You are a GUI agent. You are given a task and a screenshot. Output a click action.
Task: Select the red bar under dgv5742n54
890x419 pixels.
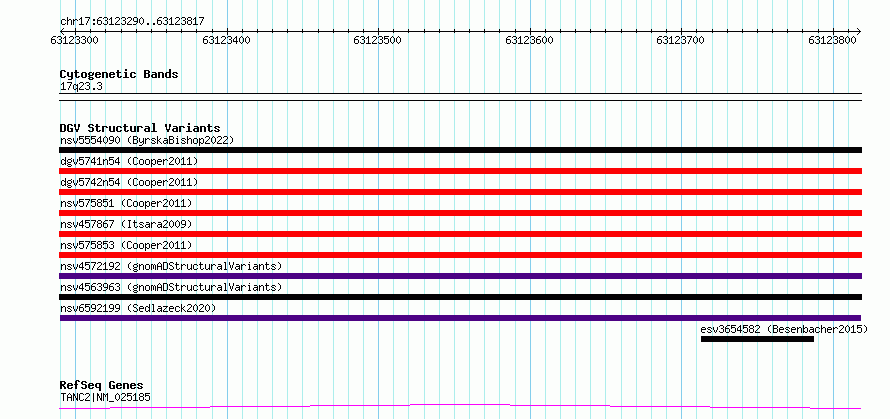(460, 192)
